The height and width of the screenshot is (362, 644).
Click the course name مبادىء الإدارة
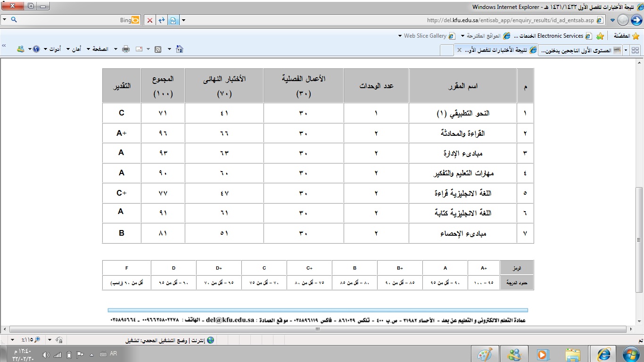point(464,153)
